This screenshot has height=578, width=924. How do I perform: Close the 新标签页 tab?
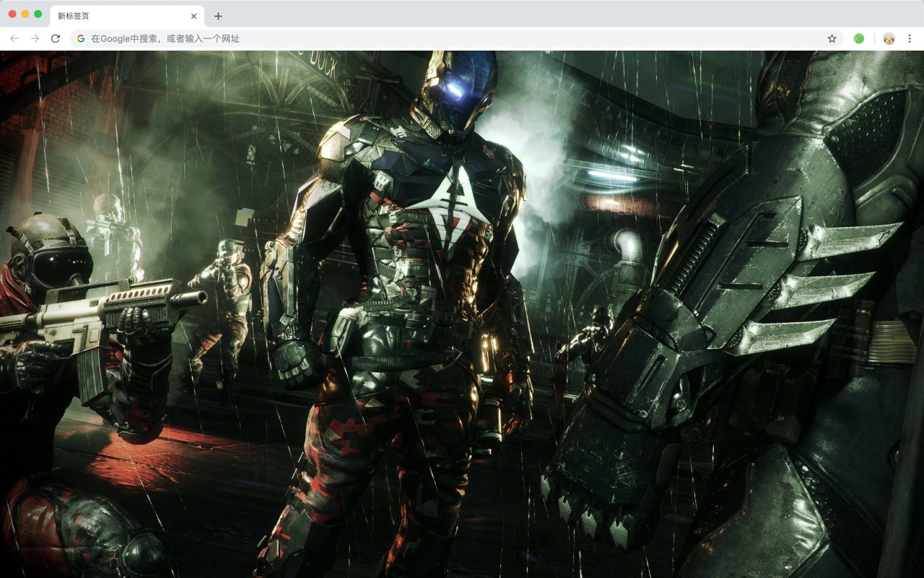[193, 16]
